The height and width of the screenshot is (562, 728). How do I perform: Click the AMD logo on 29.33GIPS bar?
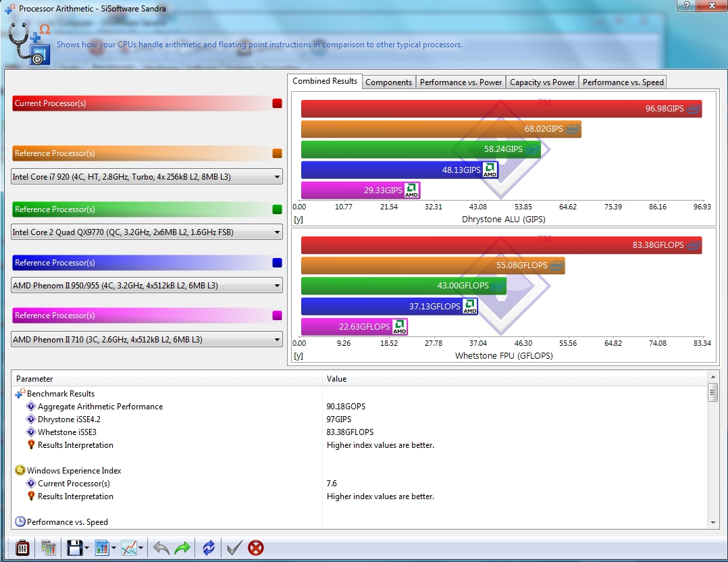tap(412, 190)
